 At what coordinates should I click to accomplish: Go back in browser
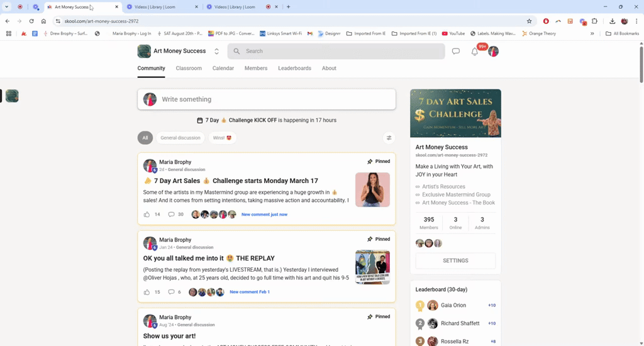(8, 21)
